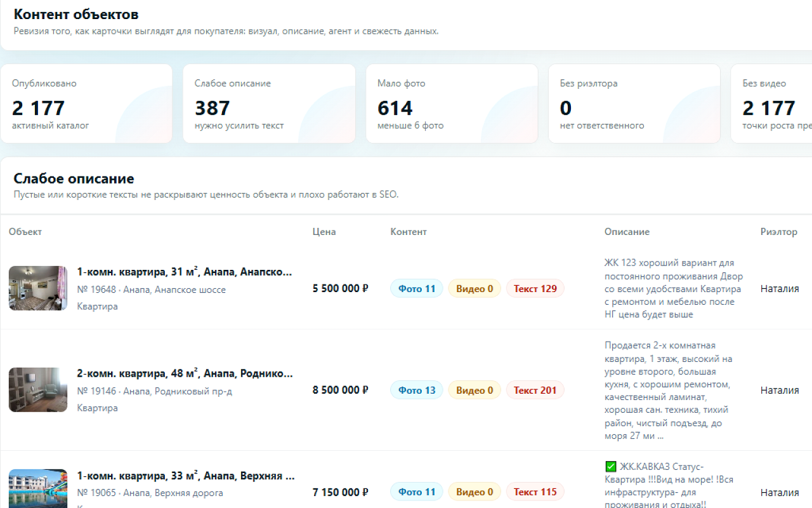The width and height of the screenshot is (812, 508).
Task: Open the thumbnail of listing № 19648
Action: click(38, 288)
